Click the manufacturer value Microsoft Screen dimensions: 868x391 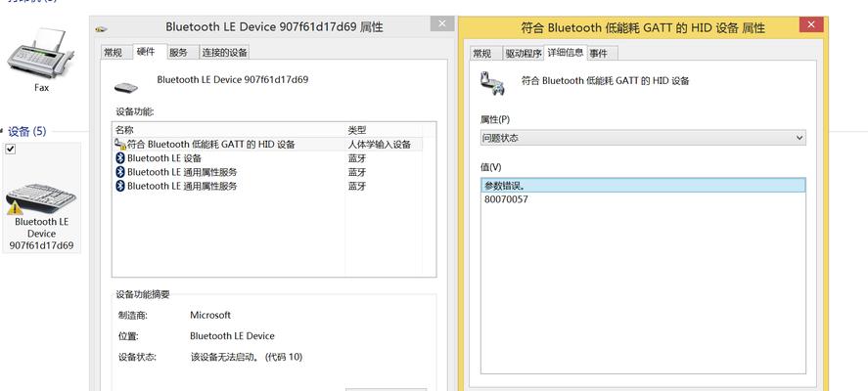click(210, 315)
